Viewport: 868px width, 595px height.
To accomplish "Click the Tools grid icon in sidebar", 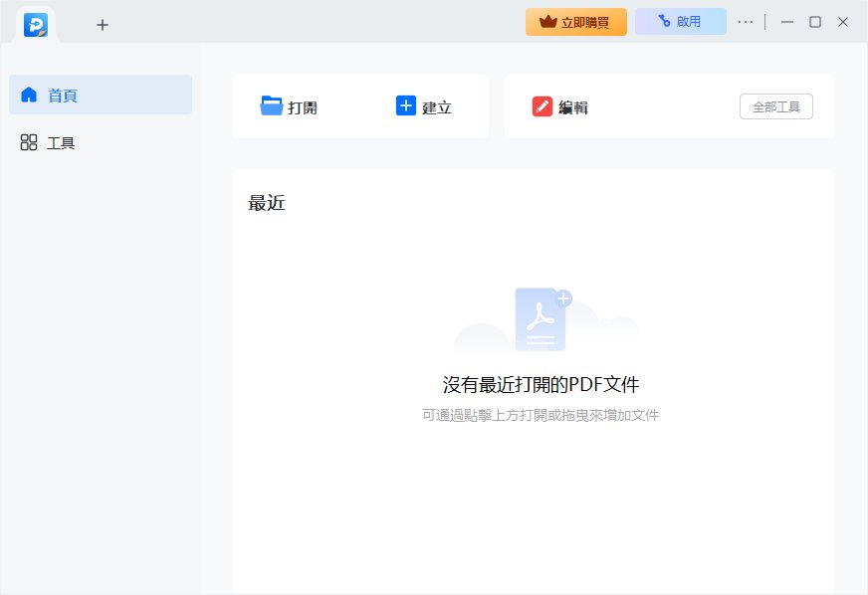I will 28,142.
